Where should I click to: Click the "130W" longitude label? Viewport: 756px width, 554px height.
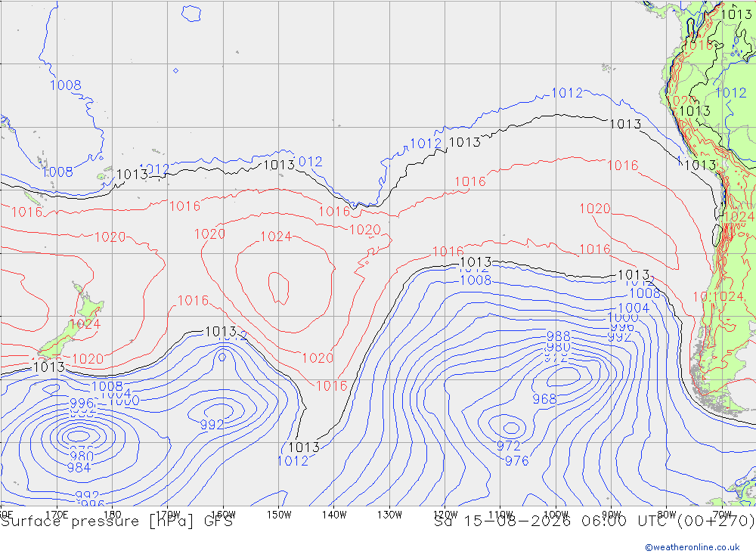click(x=389, y=515)
